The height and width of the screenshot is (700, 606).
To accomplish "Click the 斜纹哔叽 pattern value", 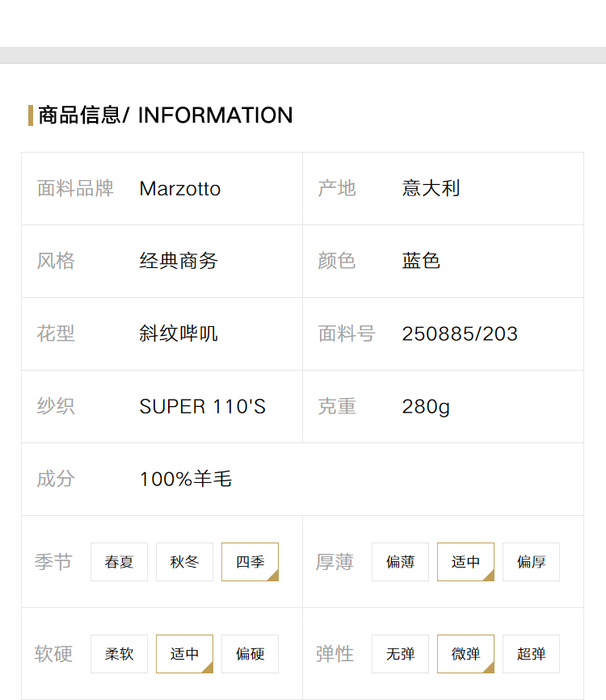I will (x=179, y=333).
